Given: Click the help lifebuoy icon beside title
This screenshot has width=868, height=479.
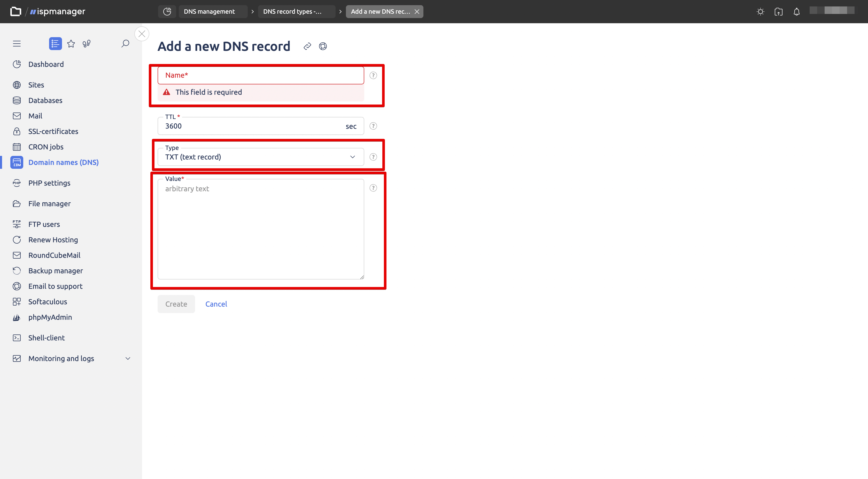Looking at the screenshot, I should [x=323, y=46].
